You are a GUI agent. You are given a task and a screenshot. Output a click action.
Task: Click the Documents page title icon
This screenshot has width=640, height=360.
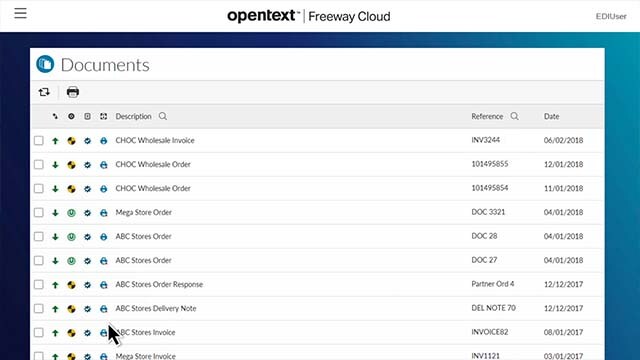[x=45, y=64]
